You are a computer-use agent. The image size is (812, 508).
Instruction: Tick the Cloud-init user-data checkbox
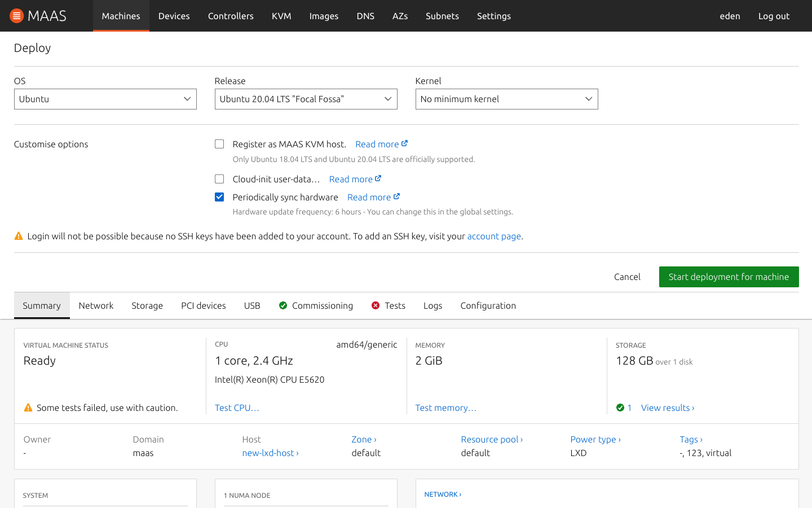tap(219, 179)
